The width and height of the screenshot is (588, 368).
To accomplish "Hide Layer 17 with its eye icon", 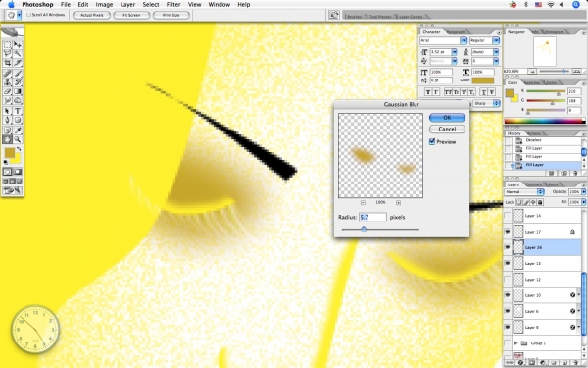I will (508, 232).
